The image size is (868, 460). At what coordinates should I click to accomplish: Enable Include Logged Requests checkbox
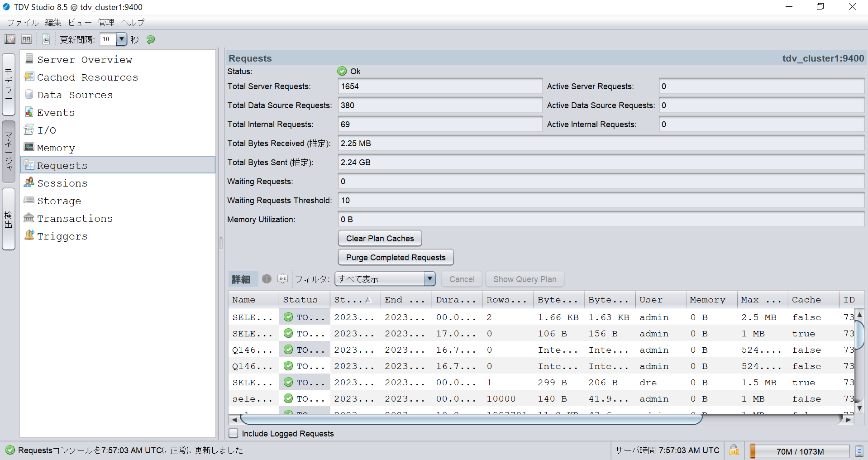tap(234, 433)
